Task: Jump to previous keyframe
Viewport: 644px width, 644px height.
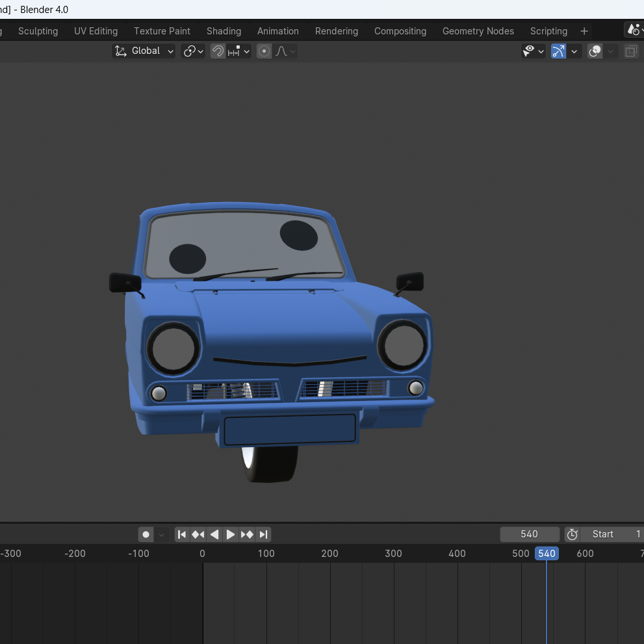Action: coord(198,534)
